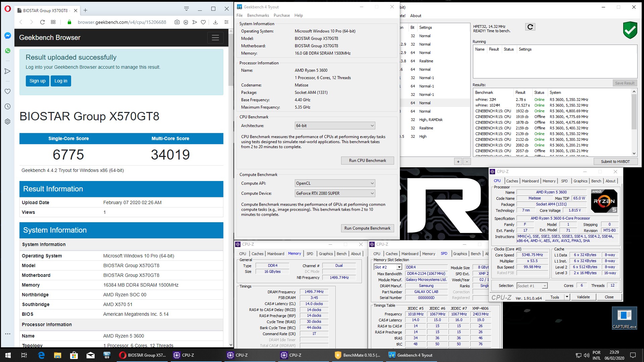Open Microsoft Store from taskbar
The height and width of the screenshot is (362, 644).
[74, 355]
